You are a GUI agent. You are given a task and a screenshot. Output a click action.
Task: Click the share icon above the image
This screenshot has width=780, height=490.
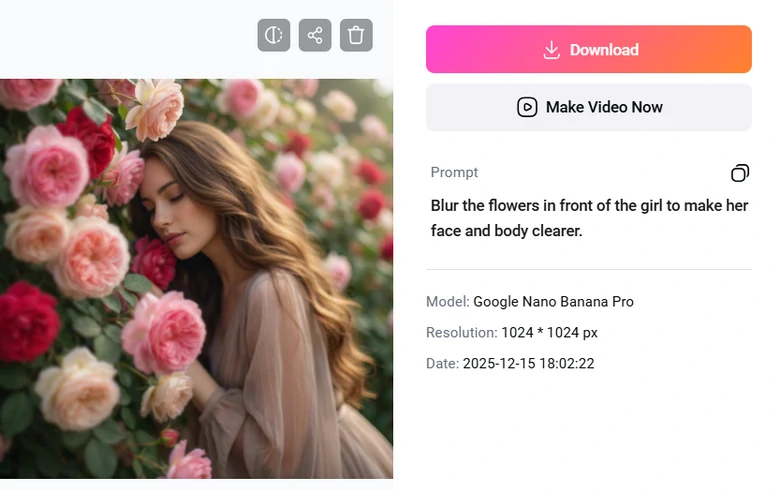coord(315,35)
